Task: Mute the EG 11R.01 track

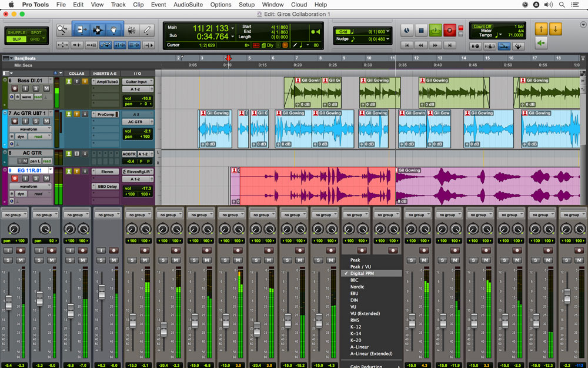Action: (x=46, y=178)
